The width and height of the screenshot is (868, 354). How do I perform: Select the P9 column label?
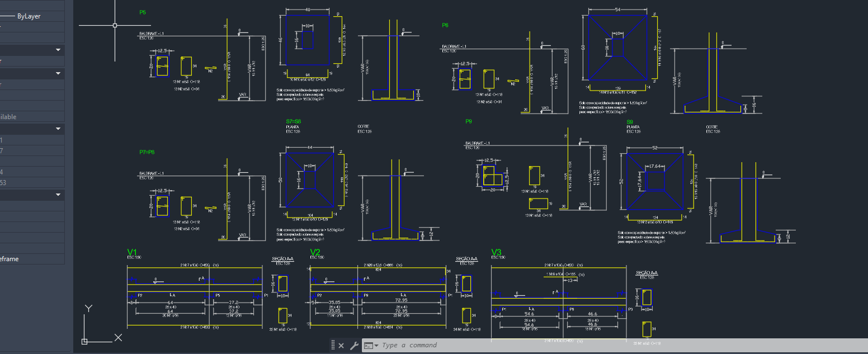coord(469,121)
